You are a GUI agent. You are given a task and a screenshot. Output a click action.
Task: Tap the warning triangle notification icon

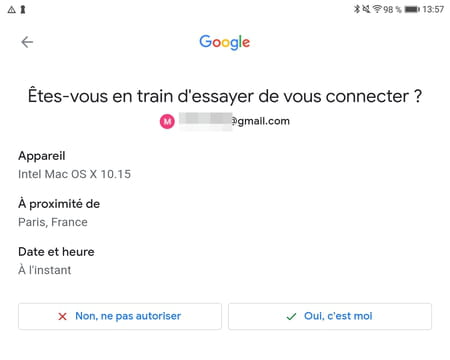point(12,10)
